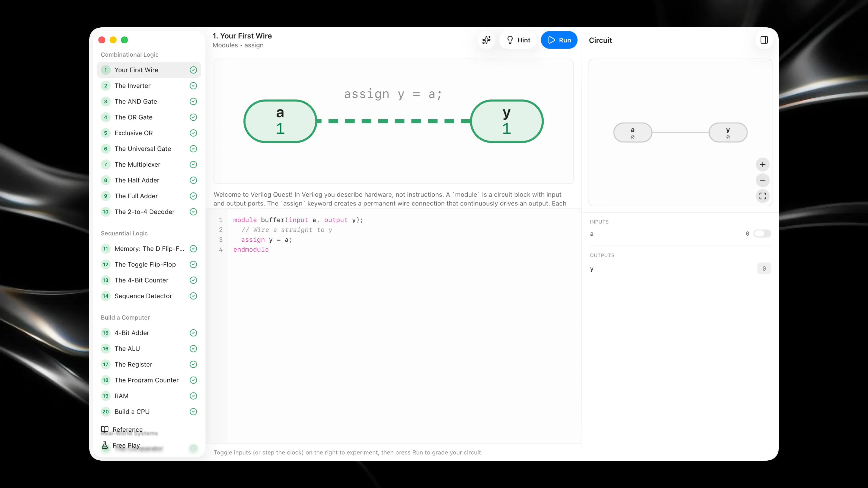
Task: Click completion checkmark for The Full Adder
Action: coord(193,196)
